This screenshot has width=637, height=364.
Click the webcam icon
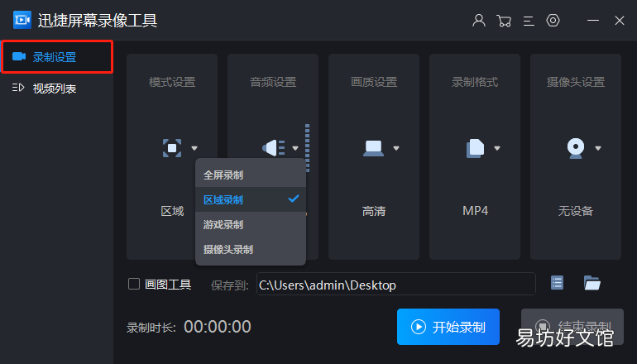pos(576,148)
